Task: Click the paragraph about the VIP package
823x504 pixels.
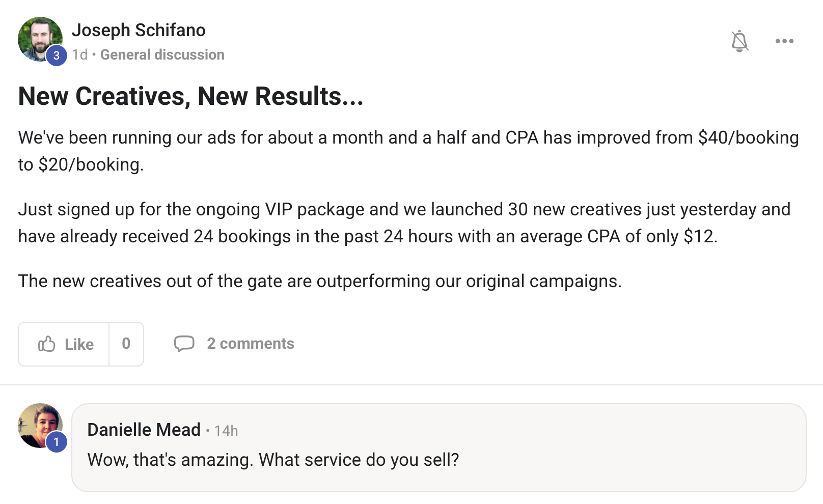Action: (403, 223)
